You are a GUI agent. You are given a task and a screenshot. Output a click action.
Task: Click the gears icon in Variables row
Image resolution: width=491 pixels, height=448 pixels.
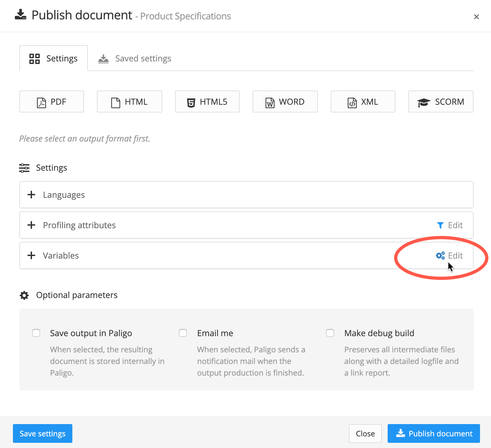(440, 256)
